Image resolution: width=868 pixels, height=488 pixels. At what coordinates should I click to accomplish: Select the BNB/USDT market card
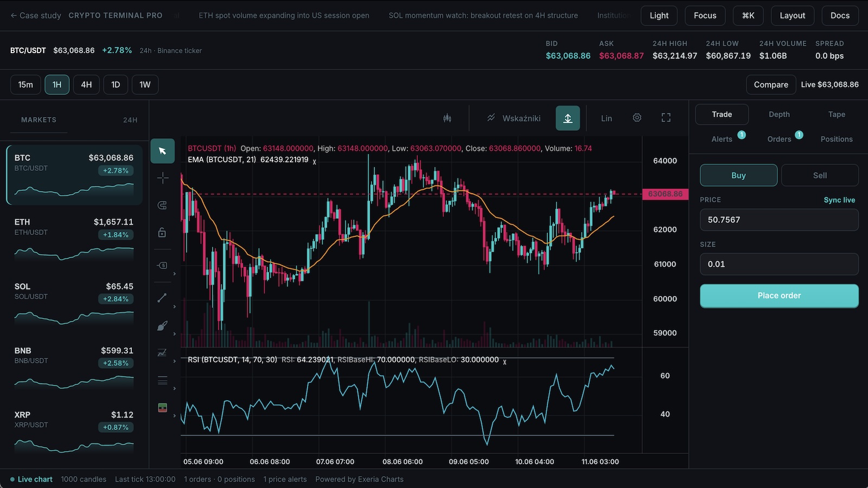[x=74, y=368]
